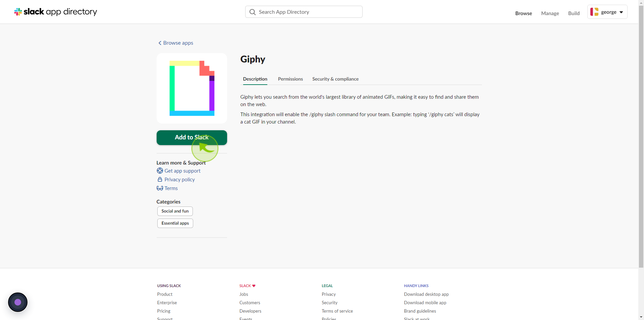The height and width of the screenshot is (320, 644).
Task: Click the search magnifier icon
Action: click(x=253, y=12)
